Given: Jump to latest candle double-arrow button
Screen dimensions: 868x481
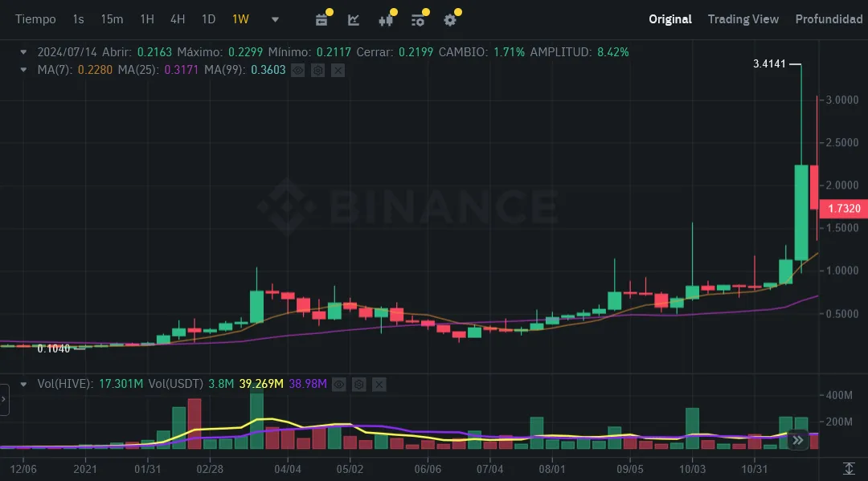Looking at the screenshot, I should [x=798, y=441].
